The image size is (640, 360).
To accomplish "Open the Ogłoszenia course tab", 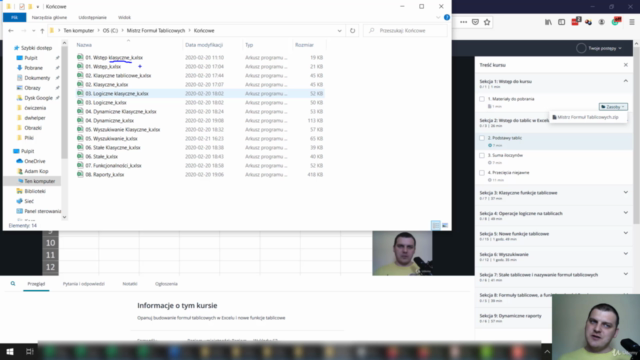I will [166, 284].
